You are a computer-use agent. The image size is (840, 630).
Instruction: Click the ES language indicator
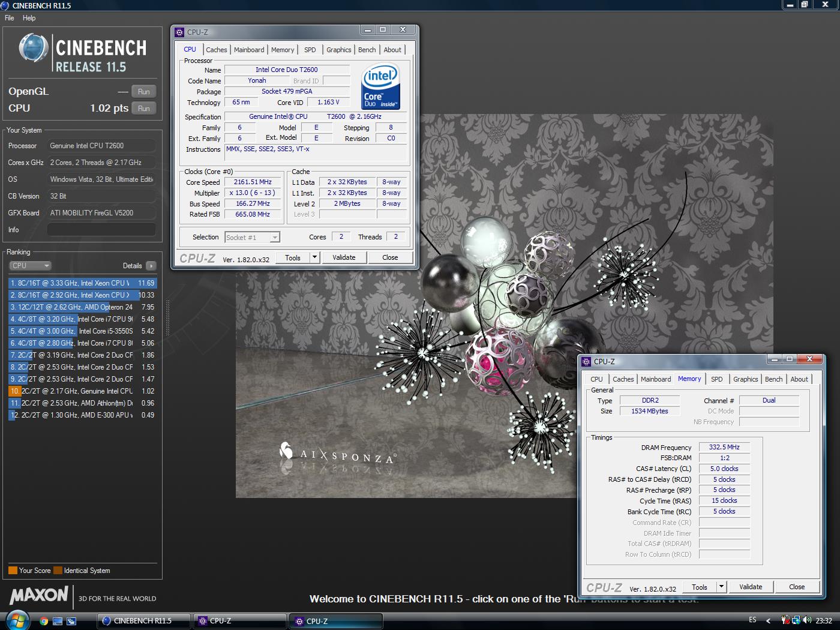tap(753, 620)
